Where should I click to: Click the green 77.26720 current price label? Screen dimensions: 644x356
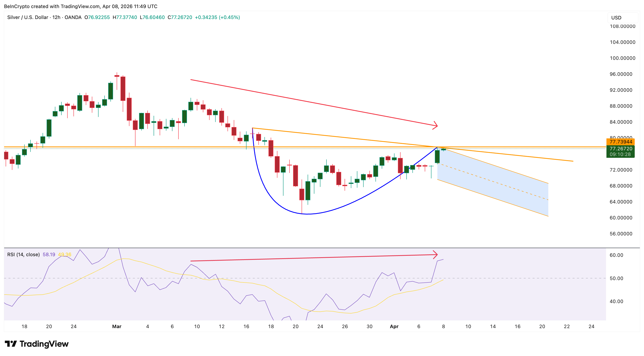(x=621, y=149)
